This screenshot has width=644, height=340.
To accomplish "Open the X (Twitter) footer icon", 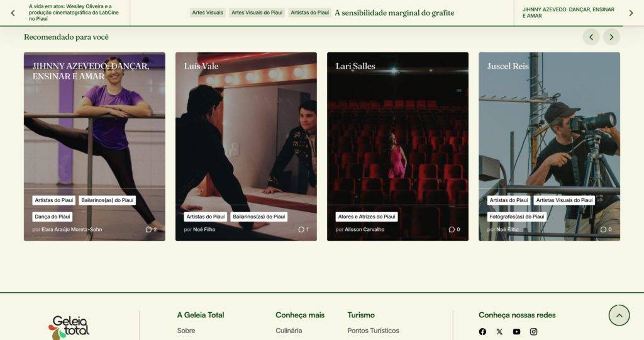I will coord(499,332).
